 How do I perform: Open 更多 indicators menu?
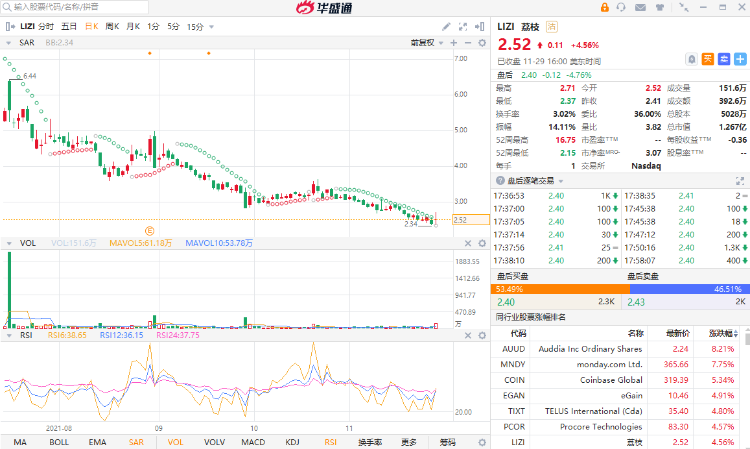point(408,442)
